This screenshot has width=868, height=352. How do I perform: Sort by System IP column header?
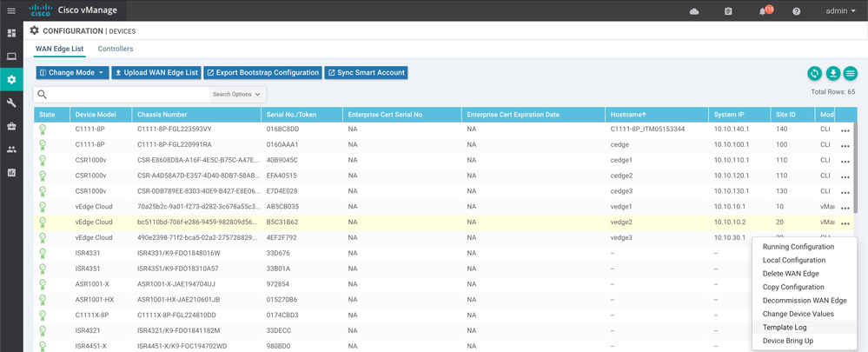[739, 115]
